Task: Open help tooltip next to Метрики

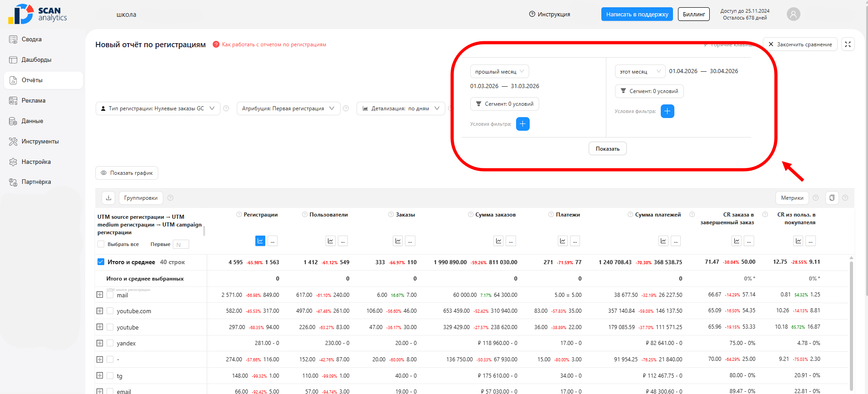Action: [816, 198]
